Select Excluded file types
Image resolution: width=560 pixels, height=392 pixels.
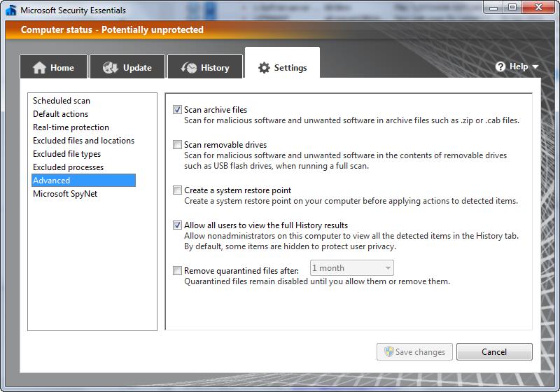tap(66, 154)
